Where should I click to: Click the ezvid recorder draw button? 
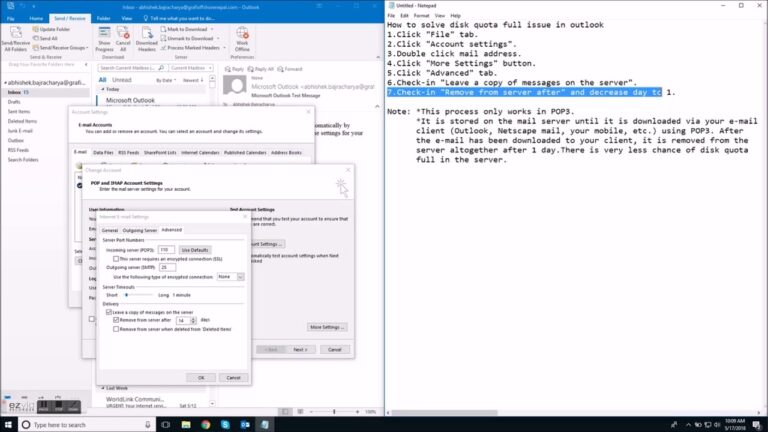point(73,407)
